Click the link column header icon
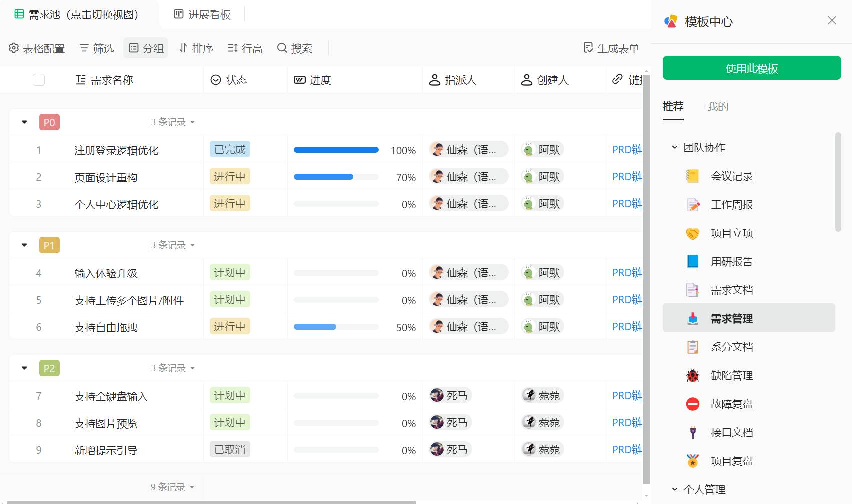The height and width of the screenshot is (504, 852). tap(618, 79)
